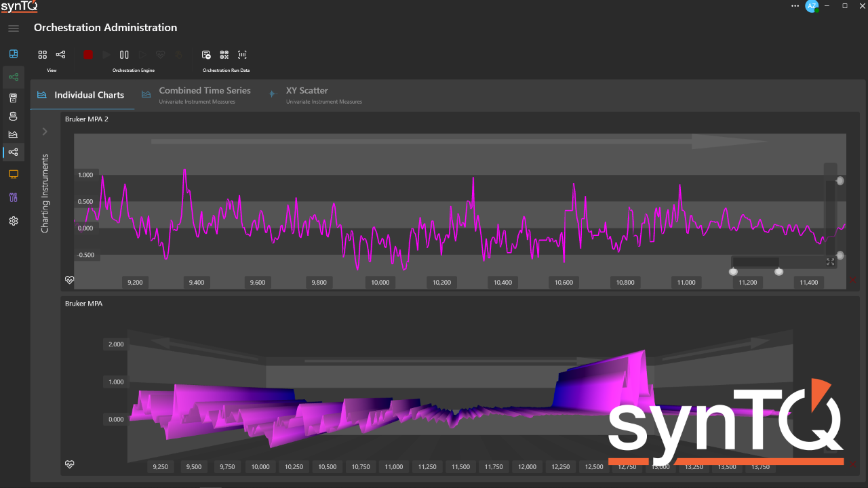Select the orange monitor icon in the sidebar
Image resolution: width=868 pixels, height=488 pixels.
click(x=13, y=174)
